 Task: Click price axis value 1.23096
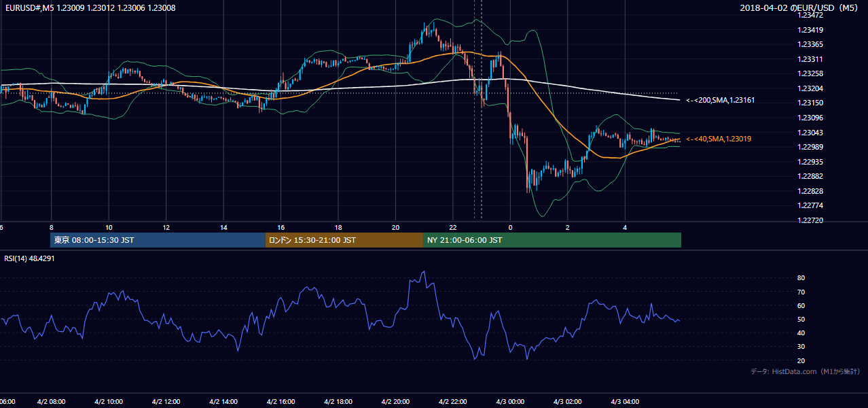coord(810,118)
